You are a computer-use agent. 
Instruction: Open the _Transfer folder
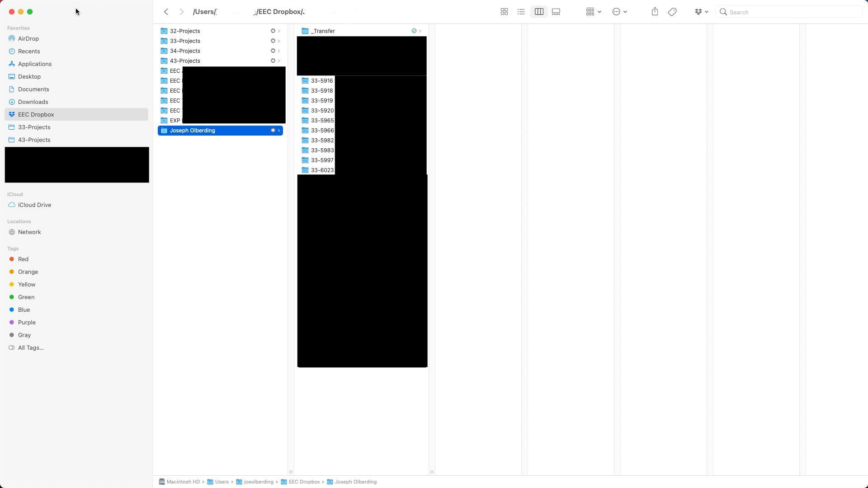click(361, 31)
